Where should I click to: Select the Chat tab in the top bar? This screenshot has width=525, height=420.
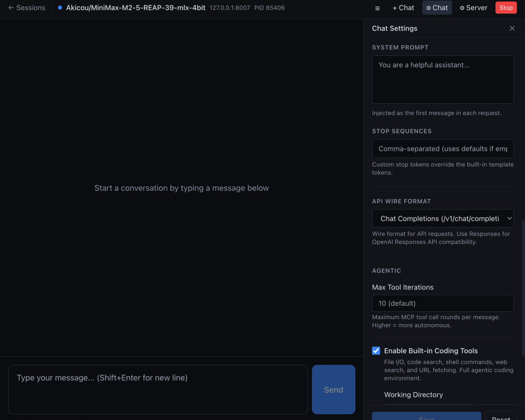click(x=437, y=7)
